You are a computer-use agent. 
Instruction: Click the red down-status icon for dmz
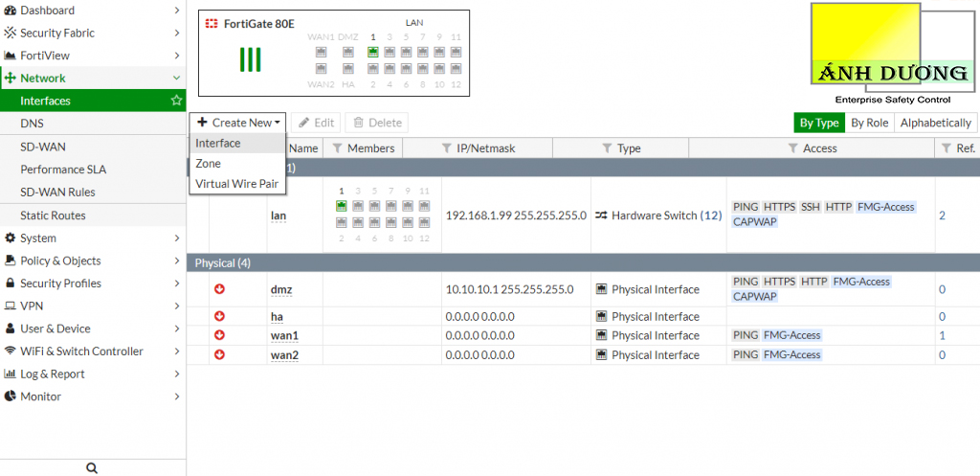click(219, 289)
